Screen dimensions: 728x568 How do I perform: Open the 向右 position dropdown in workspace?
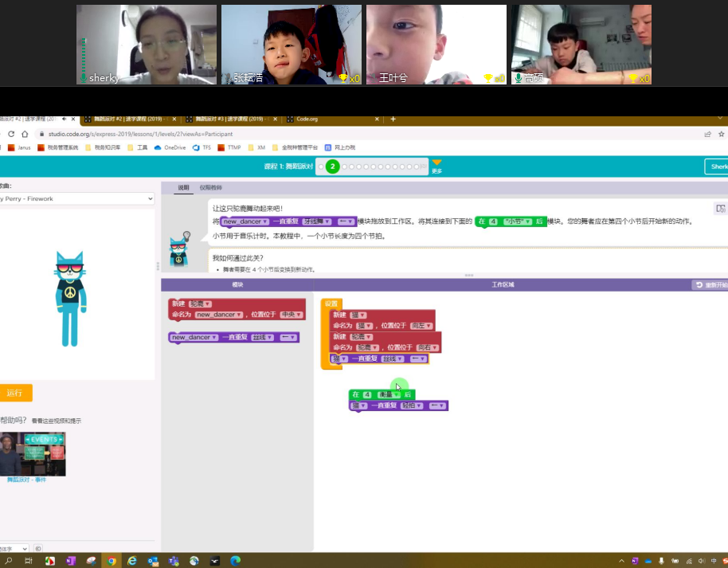click(427, 347)
